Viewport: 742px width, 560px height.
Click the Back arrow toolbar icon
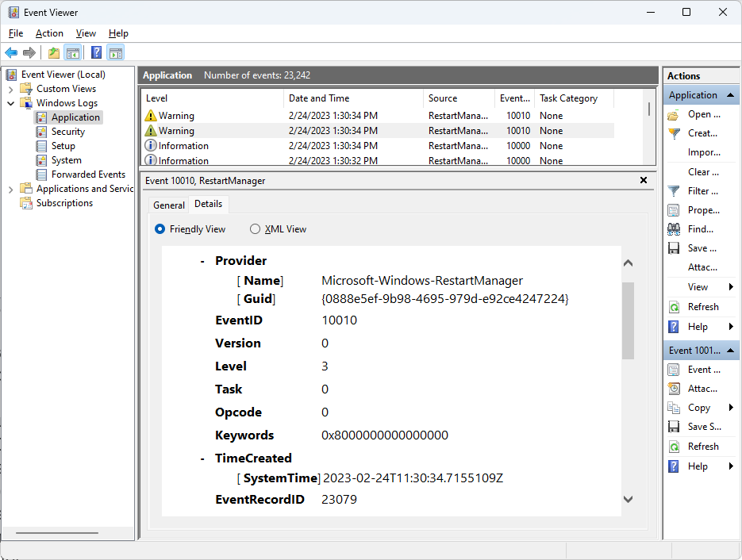pyautogui.click(x=11, y=52)
